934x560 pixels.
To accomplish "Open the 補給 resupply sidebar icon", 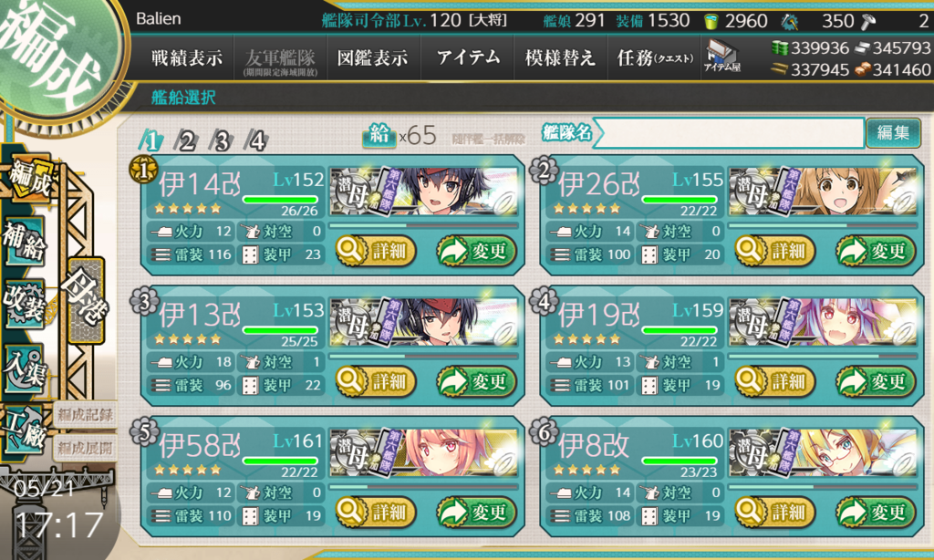I will [x=25, y=242].
